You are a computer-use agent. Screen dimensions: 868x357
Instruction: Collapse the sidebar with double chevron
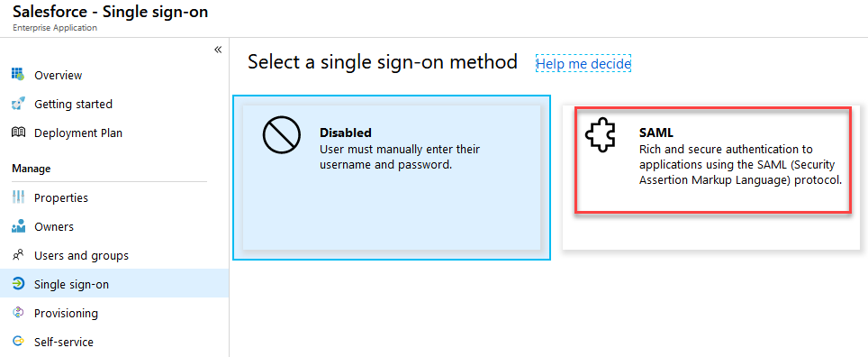(218, 50)
